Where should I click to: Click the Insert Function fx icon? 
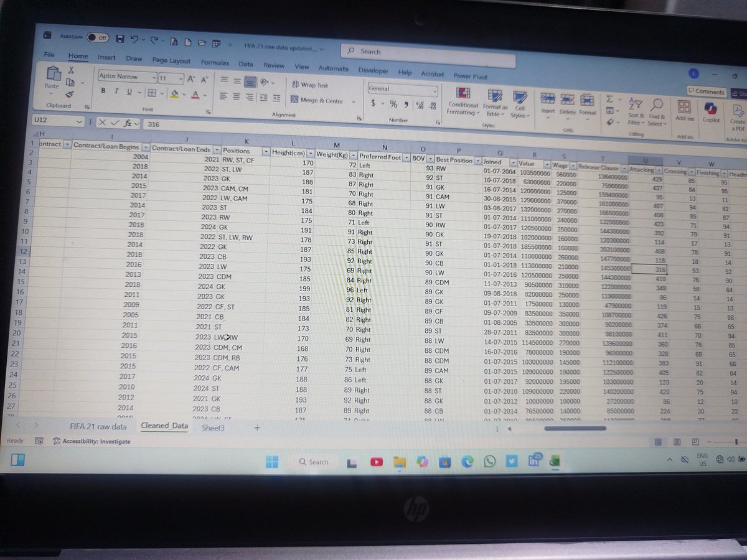pyautogui.click(x=128, y=124)
